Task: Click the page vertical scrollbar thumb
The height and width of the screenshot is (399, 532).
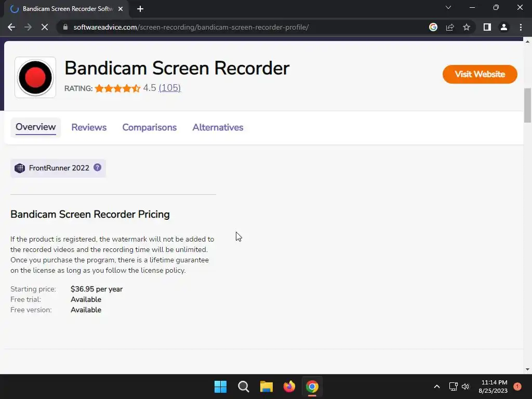Action: (527, 105)
